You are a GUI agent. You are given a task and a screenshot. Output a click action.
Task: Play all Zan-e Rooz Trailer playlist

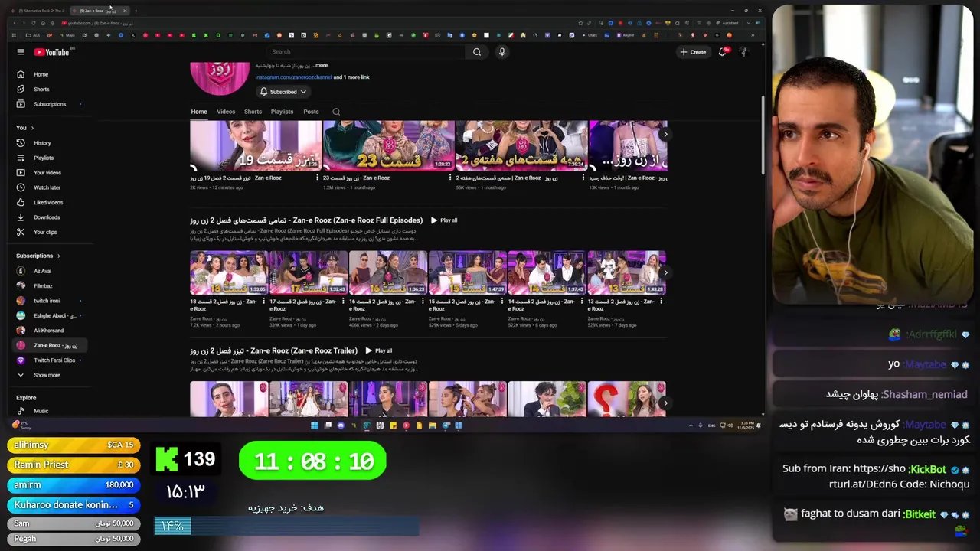tap(379, 350)
